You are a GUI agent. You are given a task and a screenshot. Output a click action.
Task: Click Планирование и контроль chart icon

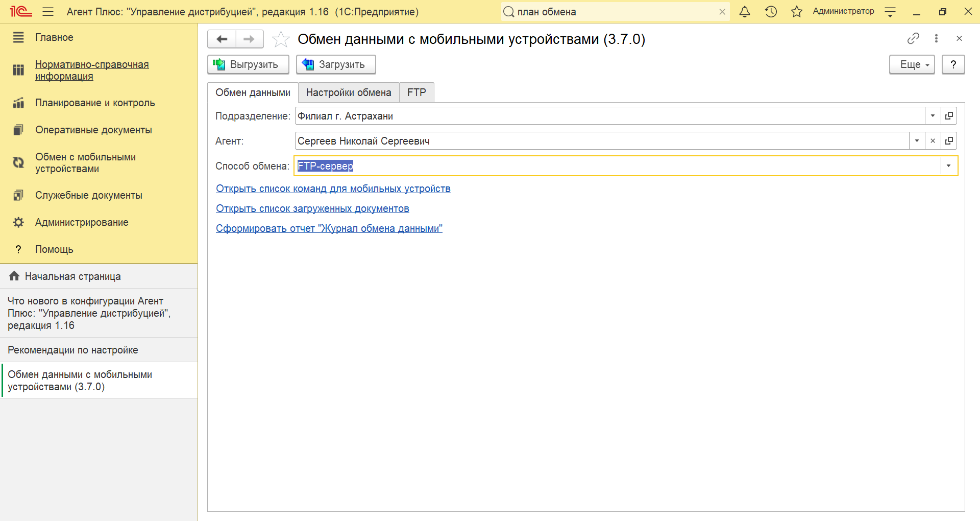pyautogui.click(x=18, y=103)
